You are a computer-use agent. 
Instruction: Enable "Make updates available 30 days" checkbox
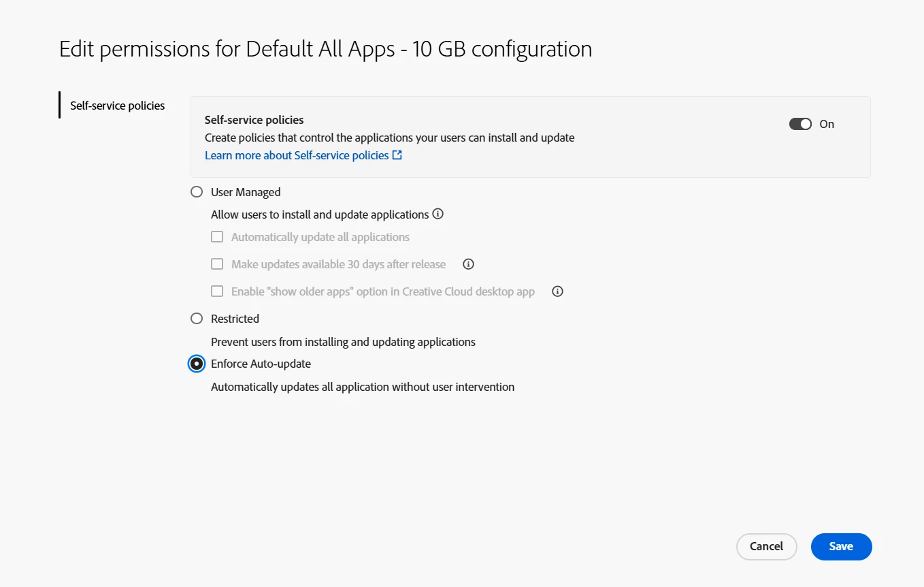point(217,264)
